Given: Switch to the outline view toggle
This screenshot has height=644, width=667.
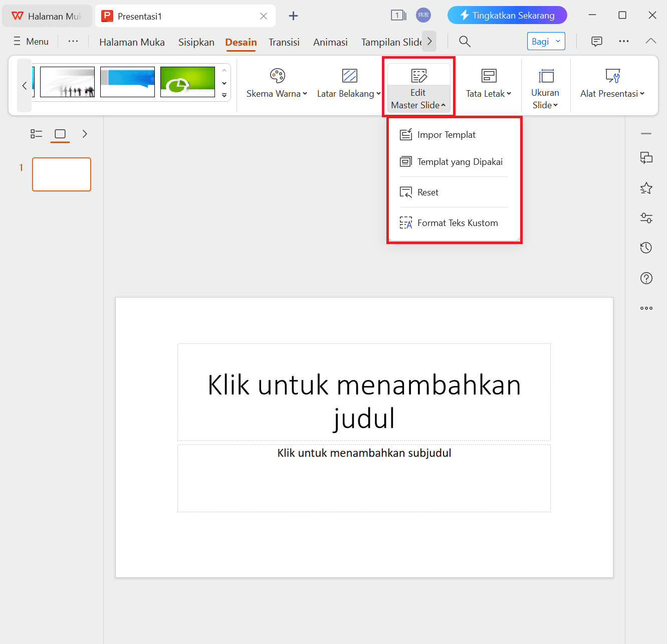Looking at the screenshot, I should 36,134.
